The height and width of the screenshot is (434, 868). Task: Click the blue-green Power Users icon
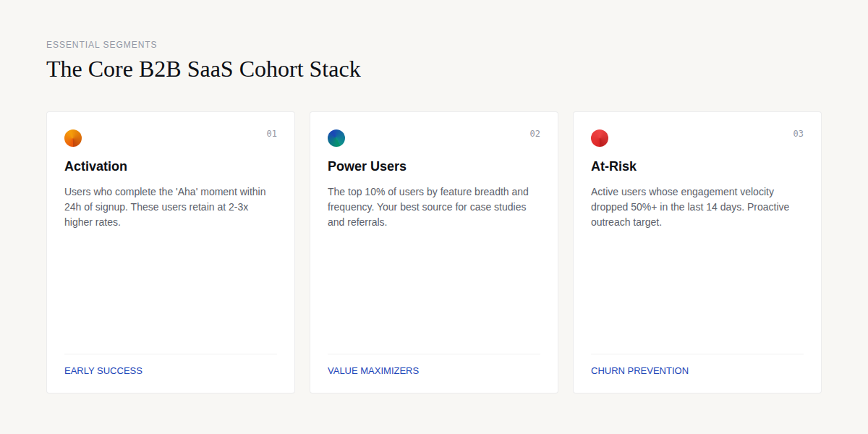coord(336,138)
